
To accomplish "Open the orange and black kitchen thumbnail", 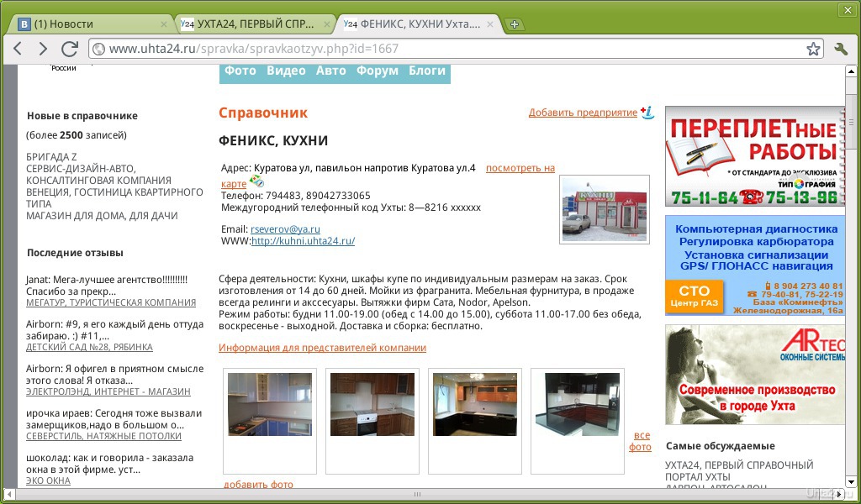I will click(475, 404).
